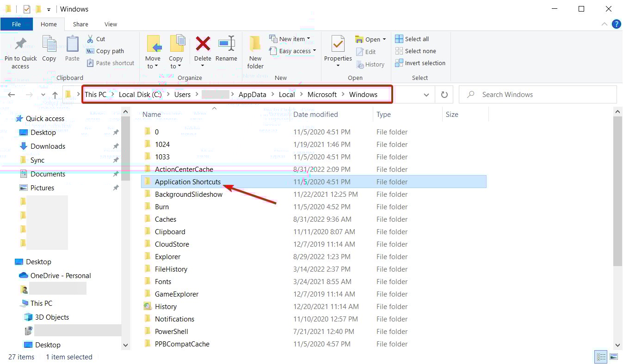Click the History command in Open group
Viewport: 623px width, 364px height.
pos(370,64)
